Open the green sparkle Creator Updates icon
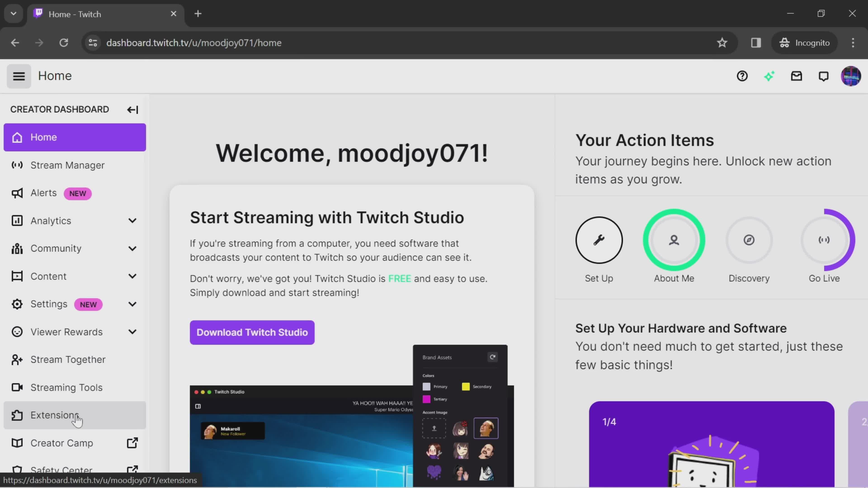Screen dimensions: 868x488 769,76
